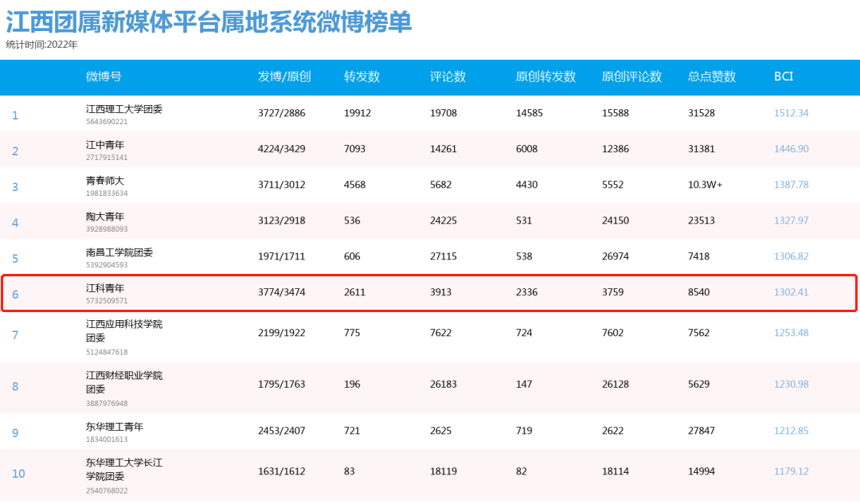
Task: Click the page title 江西团属新媒体平台属地系统微博榜单
Action: 209,22
